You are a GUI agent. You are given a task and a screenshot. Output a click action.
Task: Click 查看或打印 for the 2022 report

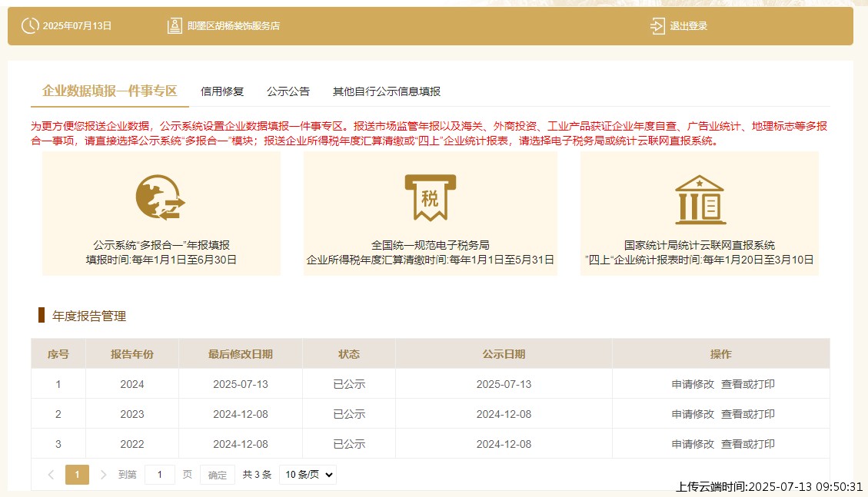(748, 444)
